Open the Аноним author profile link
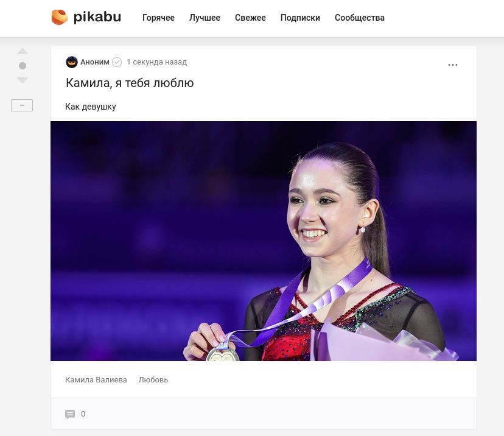The width and height of the screenshot is (504, 436). click(95, 62)
